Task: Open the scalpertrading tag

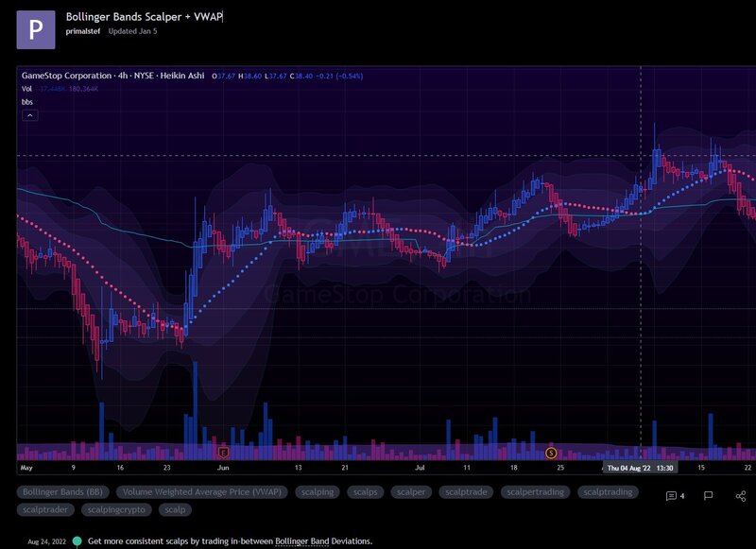Action: point(535,492)
